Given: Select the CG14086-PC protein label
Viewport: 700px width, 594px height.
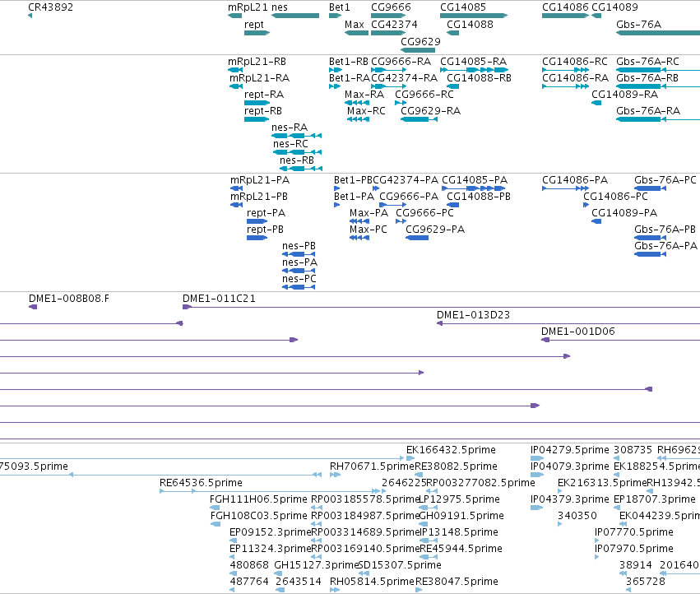Looking at the screenshot, I should pos(615,197).
